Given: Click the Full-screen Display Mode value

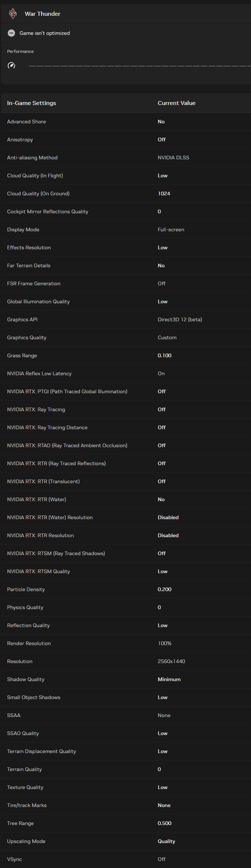Looking at the screenshot, I should (171, 229).
